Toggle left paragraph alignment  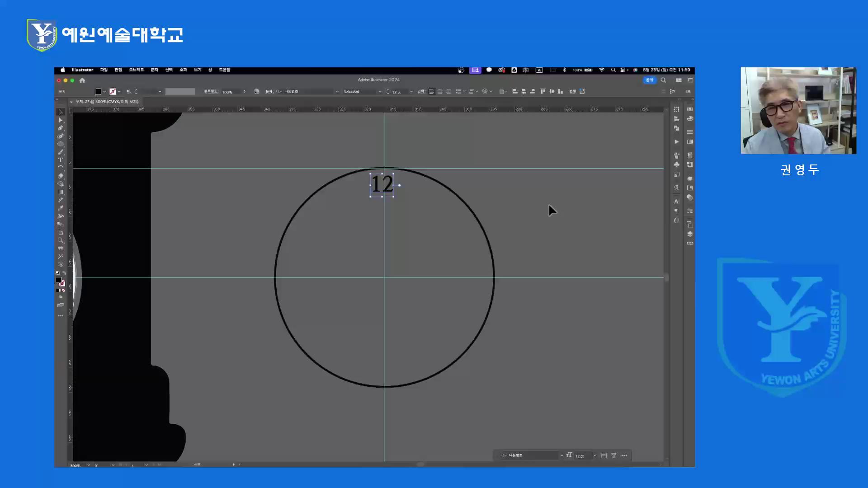[431, 92]
